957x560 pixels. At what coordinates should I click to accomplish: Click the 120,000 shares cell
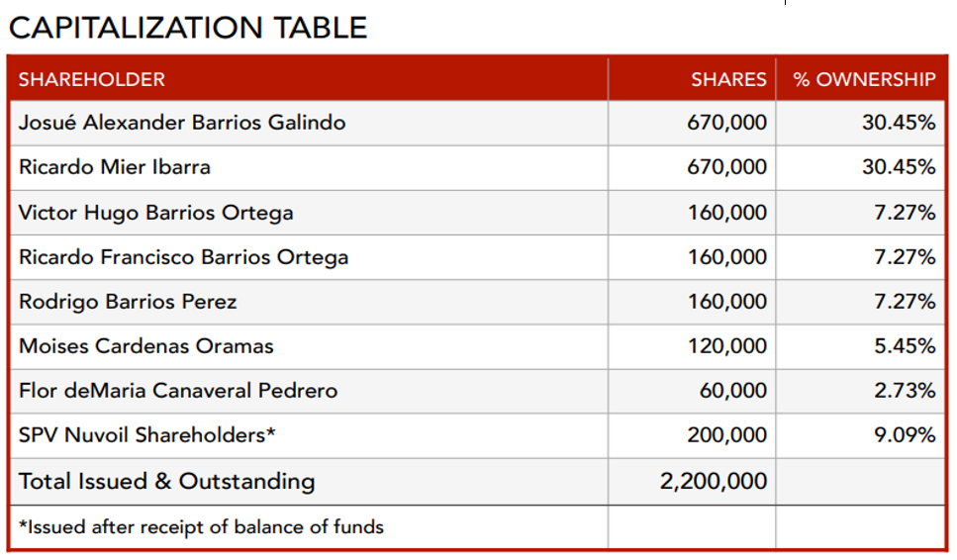[x=727, y=346]
